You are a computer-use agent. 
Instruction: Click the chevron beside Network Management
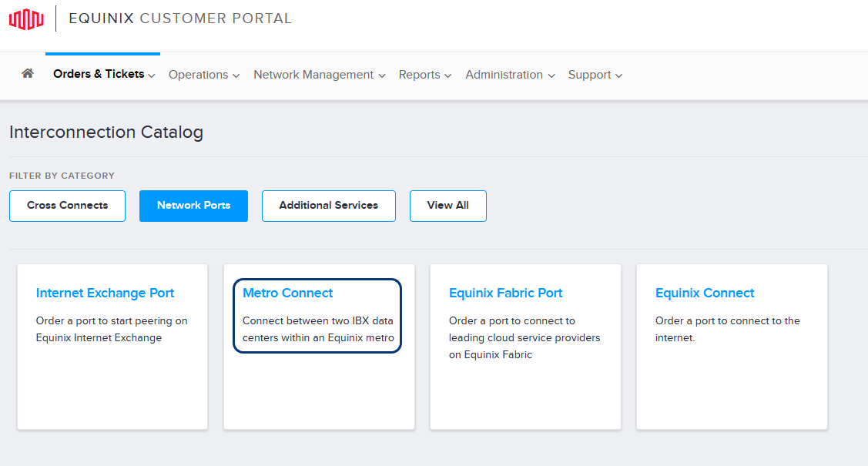(x=381, y=75)
